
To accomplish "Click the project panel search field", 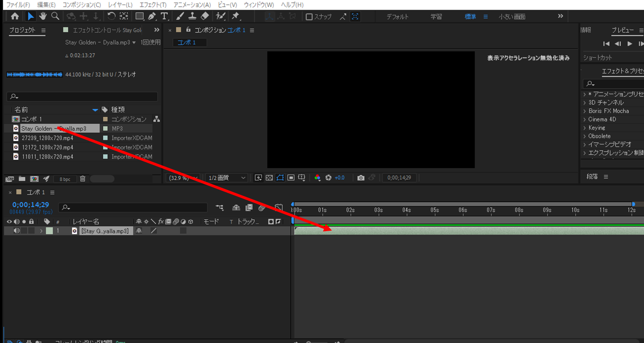I will pos(82,97).
